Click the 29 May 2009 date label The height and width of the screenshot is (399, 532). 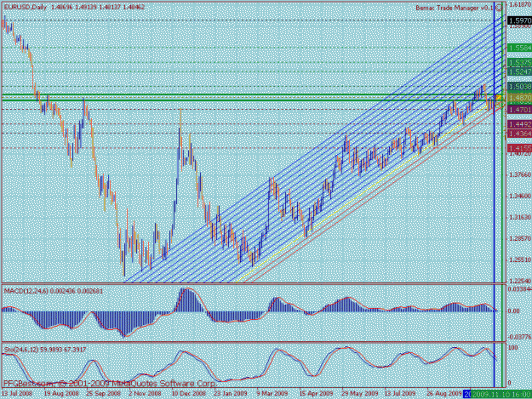(360, 393)
